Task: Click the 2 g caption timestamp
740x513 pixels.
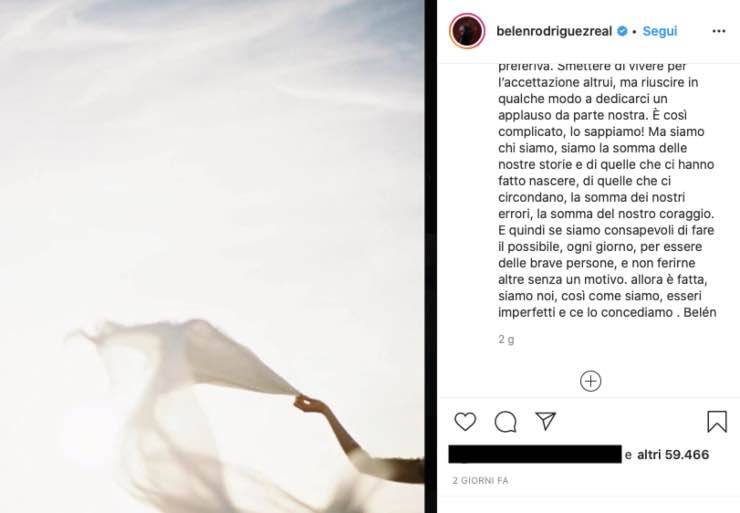Action: coord(506,339)
